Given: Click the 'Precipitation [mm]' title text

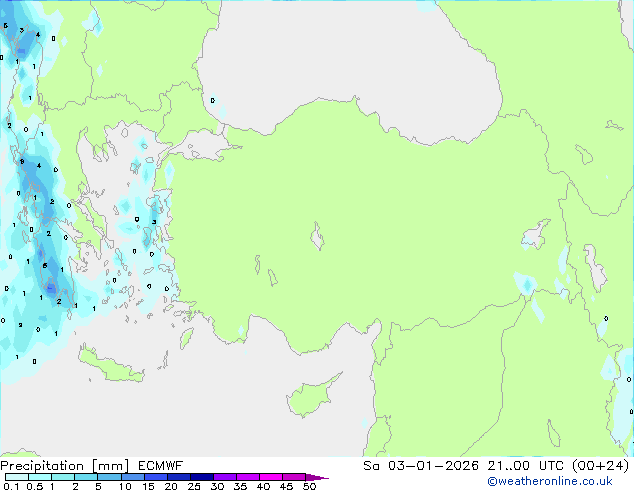Looking at the screenshot, I should [65, 466].
